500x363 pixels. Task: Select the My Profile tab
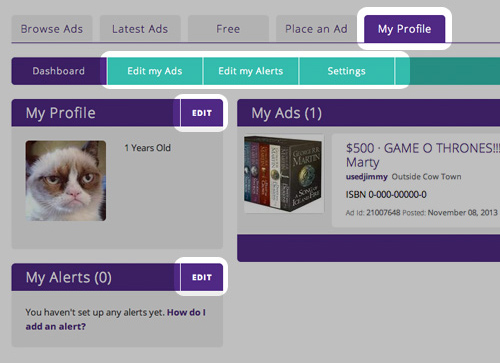click(404, 29)
